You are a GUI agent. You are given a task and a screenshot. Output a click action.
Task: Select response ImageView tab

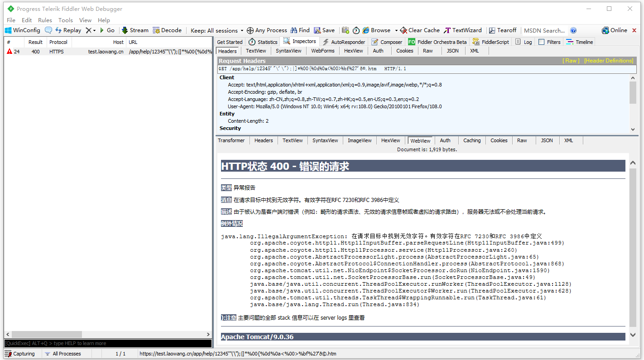pyautogui.click(x=360, y=140)
